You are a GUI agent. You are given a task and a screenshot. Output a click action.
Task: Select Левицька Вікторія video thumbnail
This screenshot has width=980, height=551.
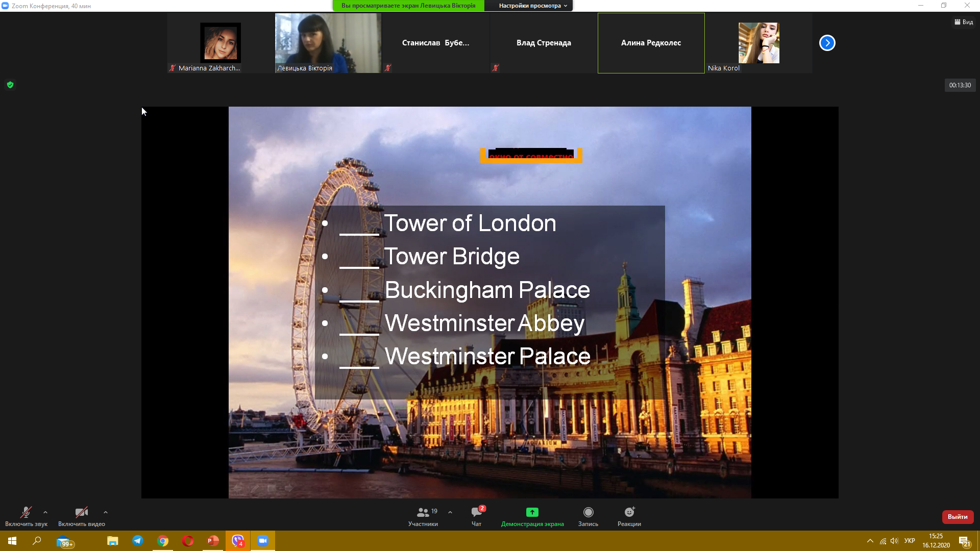pos(328,43)
